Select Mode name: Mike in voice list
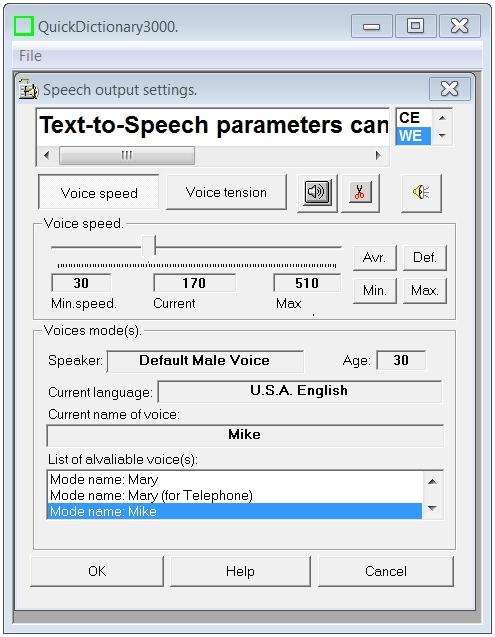Image resolution: width=495 pixels, height=637 pixels. tap(234, 511)
